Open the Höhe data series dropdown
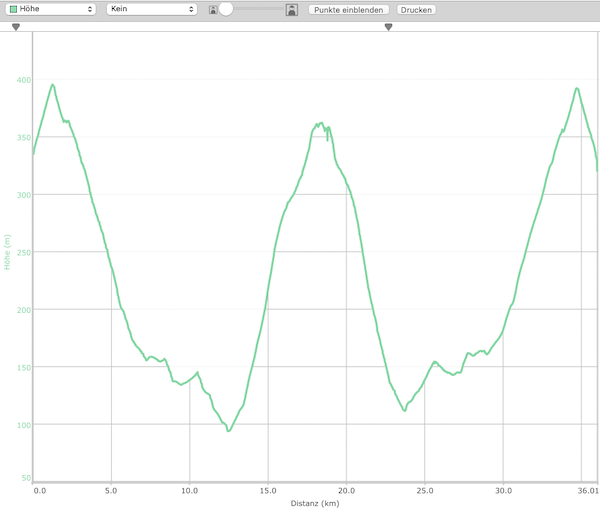This screenshot has height=509, width=600. tap(51, 9)
